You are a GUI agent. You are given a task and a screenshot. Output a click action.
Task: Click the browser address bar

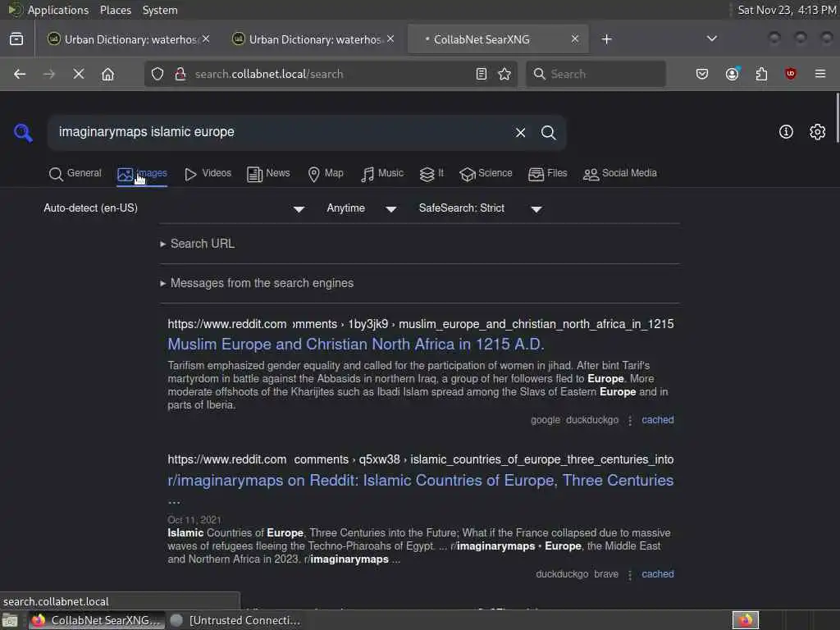click(x=332, y=74)
